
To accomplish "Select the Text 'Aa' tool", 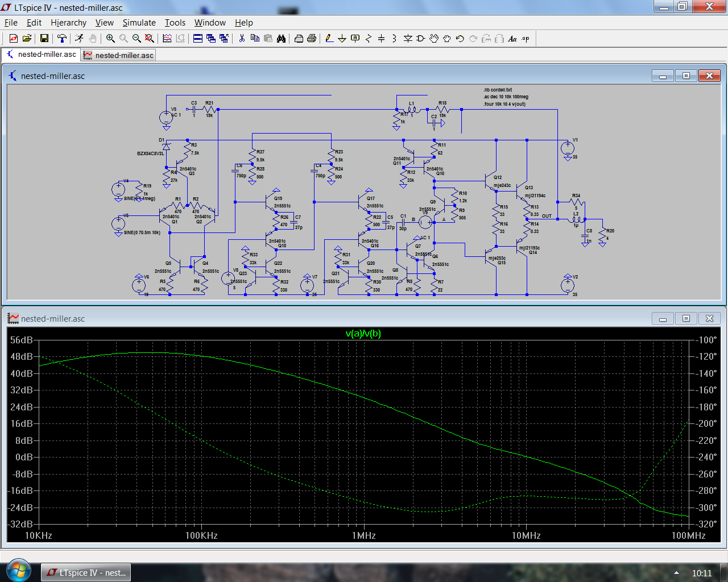I will click(512, 39).
